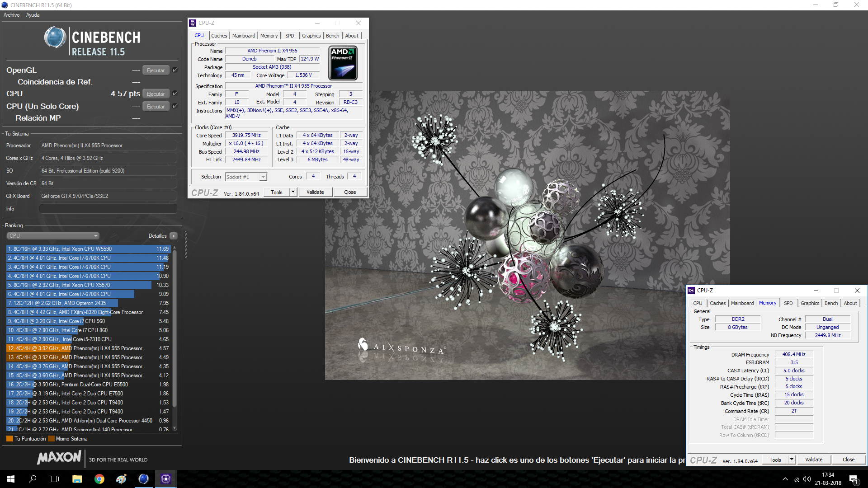Select ranking row 16 Pentium E5500
868x488 pixels.
coord(88,385)
